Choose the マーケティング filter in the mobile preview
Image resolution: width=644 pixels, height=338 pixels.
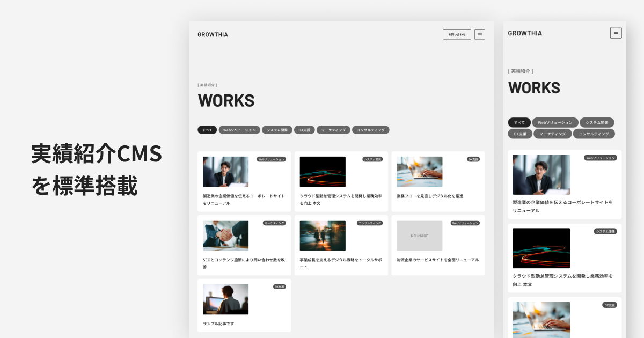552,134
